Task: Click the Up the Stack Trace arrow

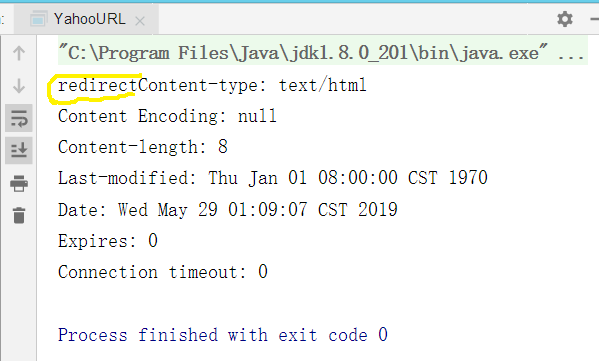Action: point(19,53)
